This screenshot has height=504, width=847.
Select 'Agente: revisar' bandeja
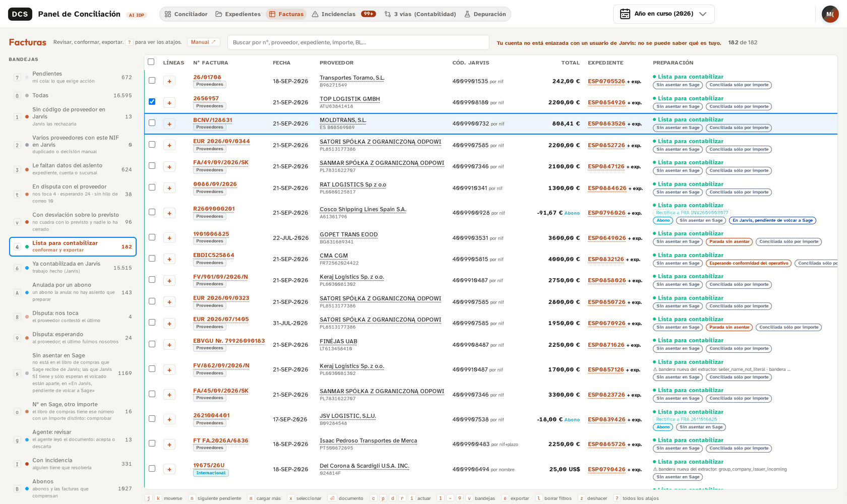click(x=73, y=439)
